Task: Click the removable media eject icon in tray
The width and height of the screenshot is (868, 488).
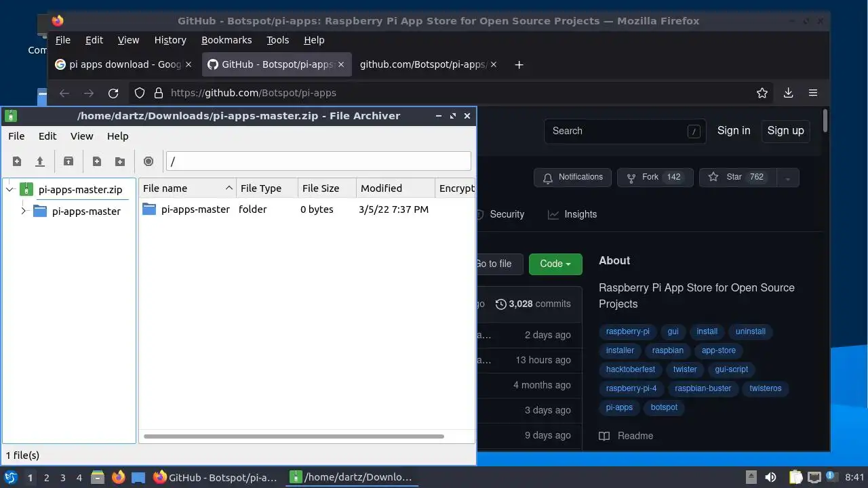Action: tap(751, 478)
